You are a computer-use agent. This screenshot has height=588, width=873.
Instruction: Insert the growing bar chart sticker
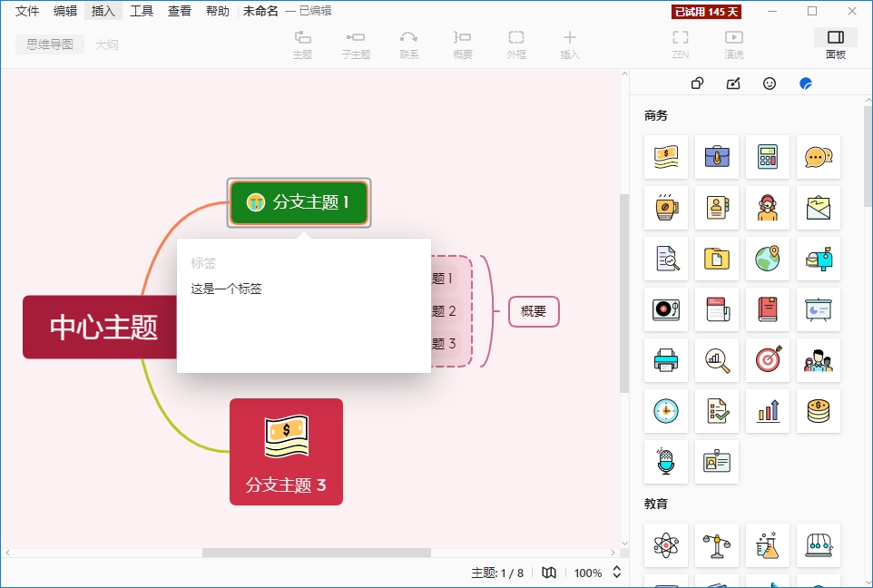(x=767, y=411)
